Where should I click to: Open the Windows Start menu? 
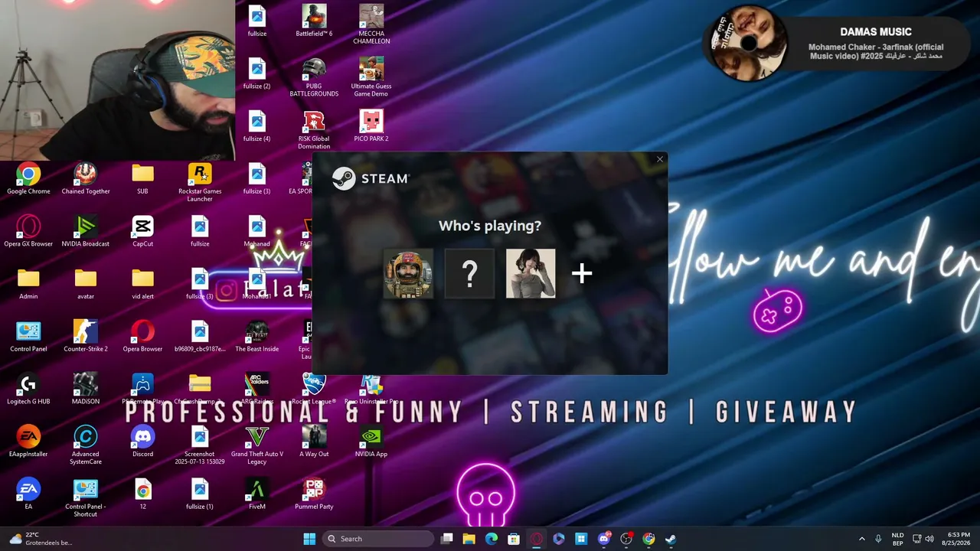(x=309, y=539)
